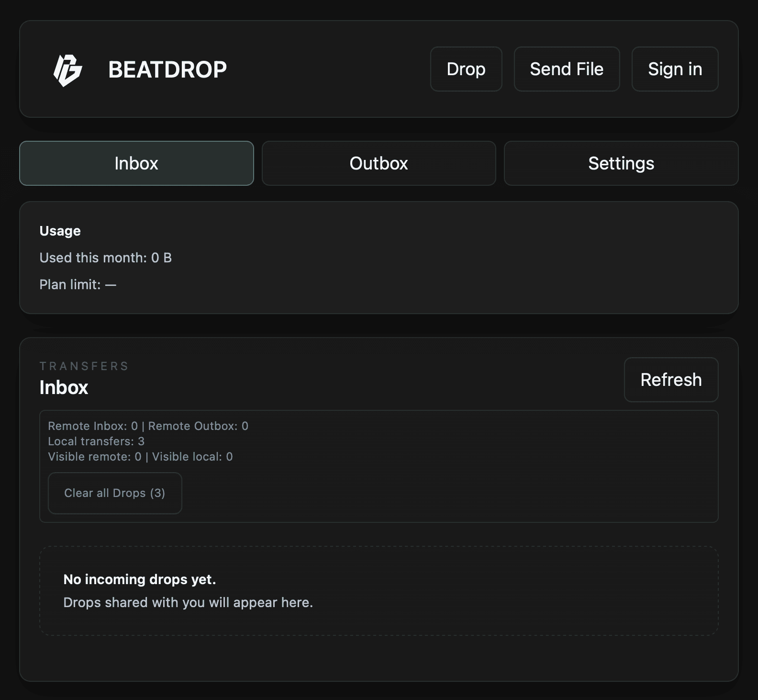Click the BeatDrop logo icon
Viewport: 758px width, 700px height.
(67, 70)
